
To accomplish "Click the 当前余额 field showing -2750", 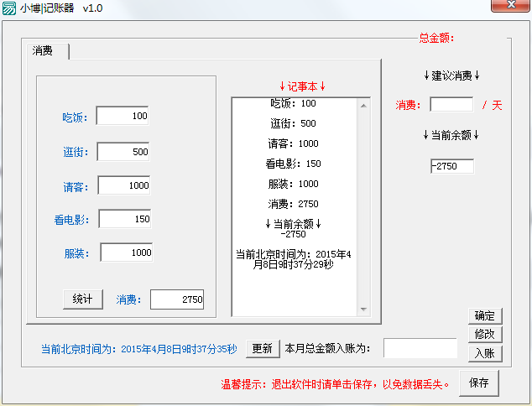I will tap(451, 166).
